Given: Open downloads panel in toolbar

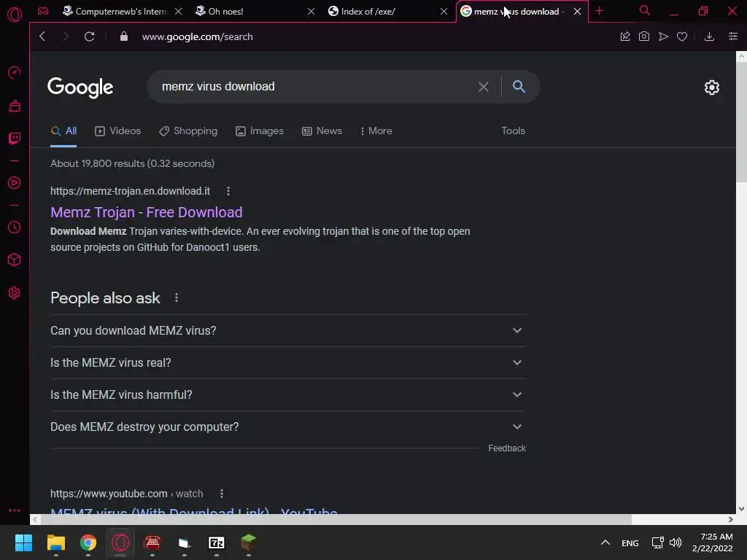Looking at the screenshot, I should point(709,36).
